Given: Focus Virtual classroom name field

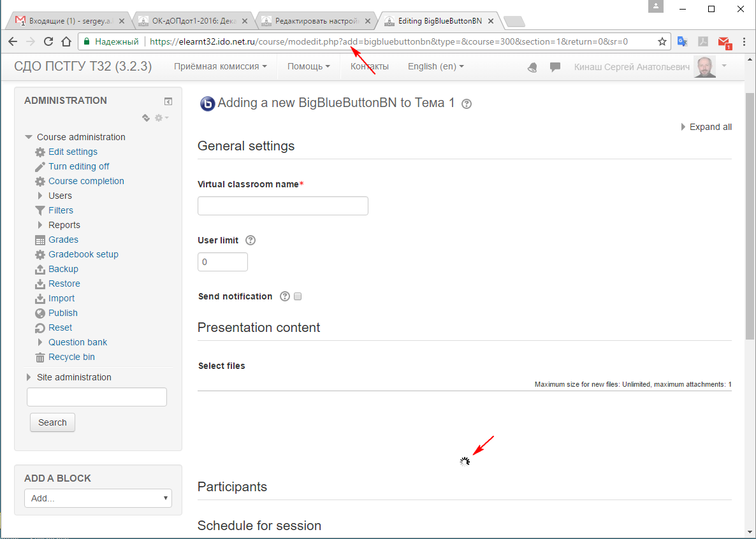Looking at the screenshot, I should 283,206.
